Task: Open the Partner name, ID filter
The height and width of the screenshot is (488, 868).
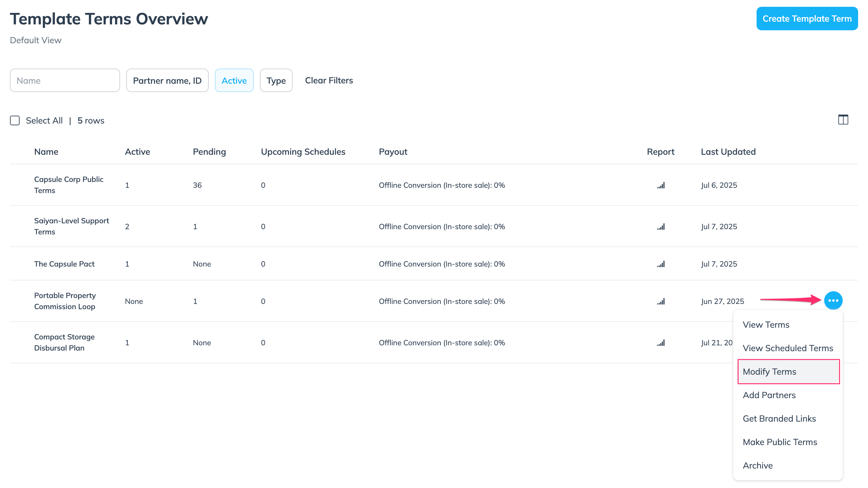Action: coord(167,81)
